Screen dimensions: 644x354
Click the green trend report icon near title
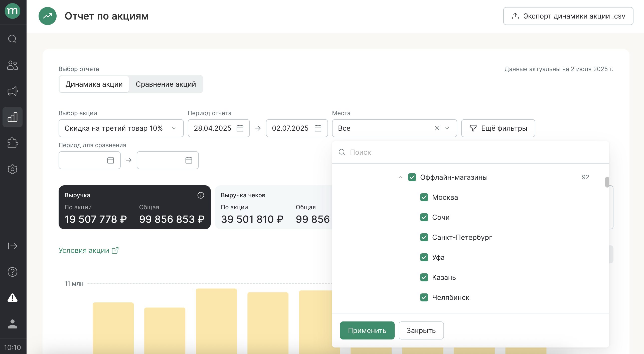click(x=48, y=16)
